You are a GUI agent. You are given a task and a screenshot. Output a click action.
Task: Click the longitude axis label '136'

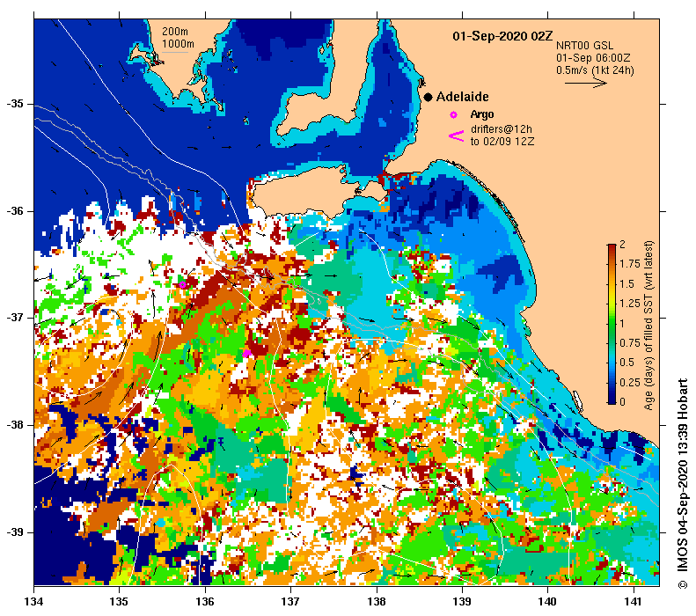tap(205, 602)
